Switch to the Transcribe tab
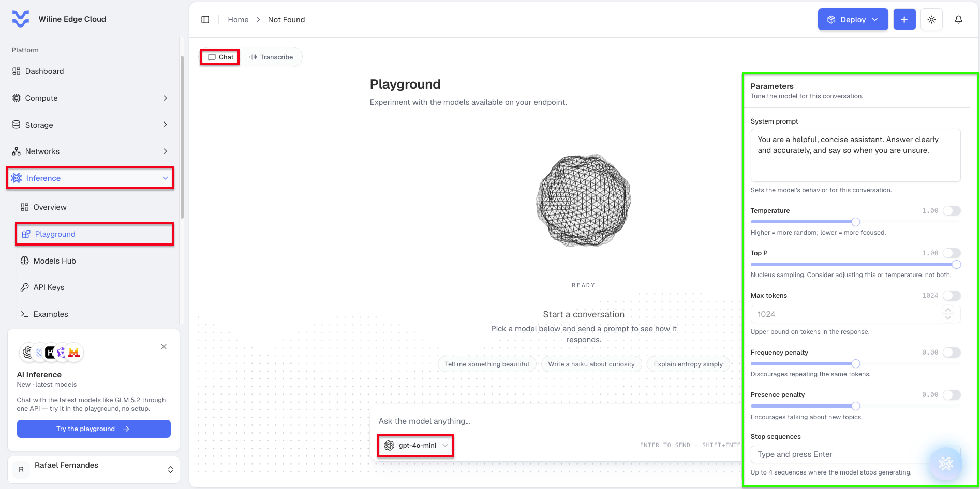The image size is (980, 489). pyautogui.click(x=271, y=57)
